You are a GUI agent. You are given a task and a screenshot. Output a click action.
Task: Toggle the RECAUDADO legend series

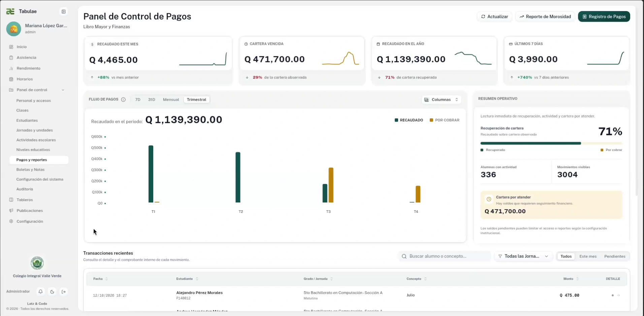pyautogui.click(x=409, y=120)
